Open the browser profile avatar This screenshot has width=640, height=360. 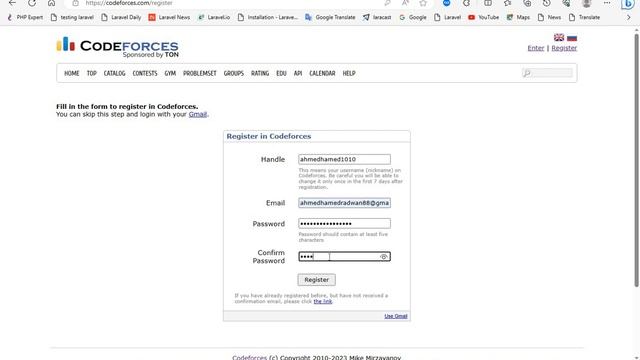(587, 3)
